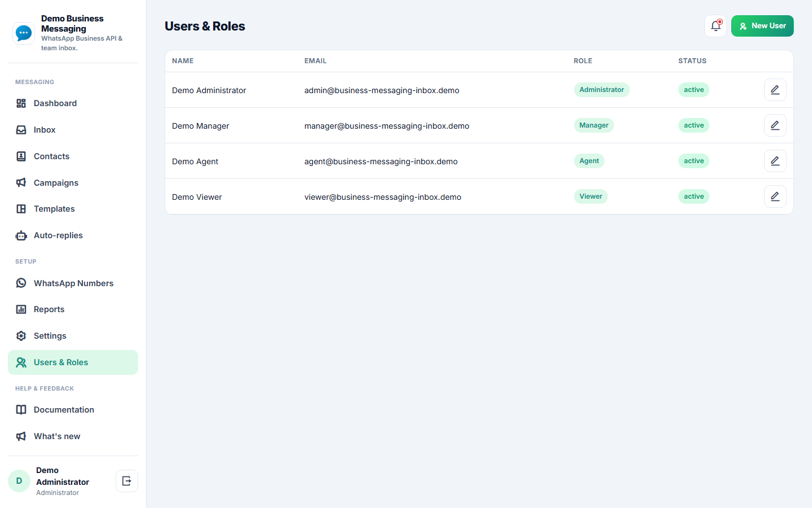Screen dimensions: 812x508
Task: Click the Inbox tray icon
Action: pyautogui.click(x=21, y=130)
